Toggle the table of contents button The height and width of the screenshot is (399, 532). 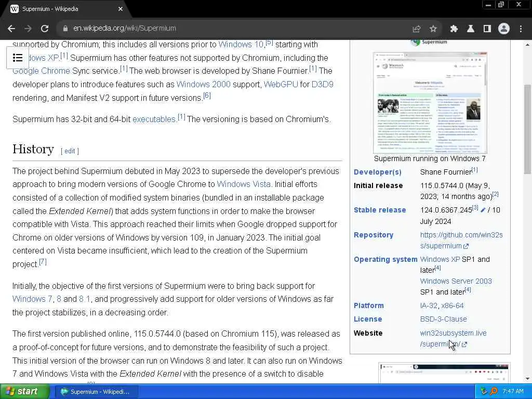(x=18, y=58)
